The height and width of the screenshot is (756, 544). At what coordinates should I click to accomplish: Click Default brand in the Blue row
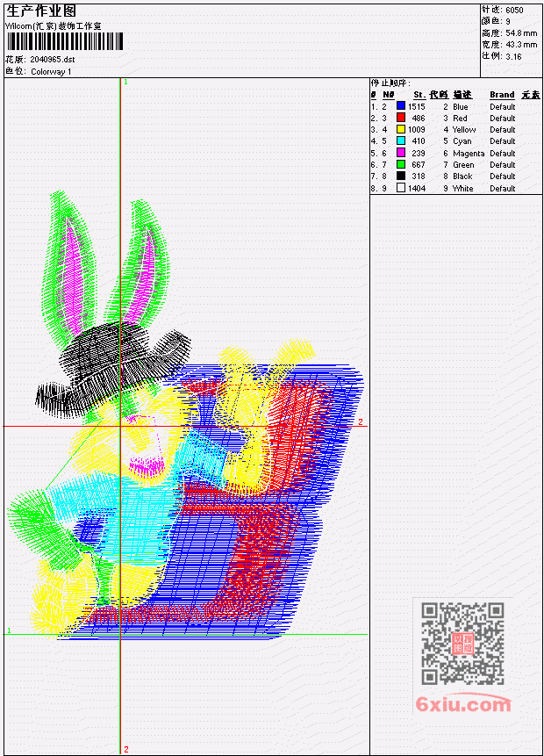point(503,106)
